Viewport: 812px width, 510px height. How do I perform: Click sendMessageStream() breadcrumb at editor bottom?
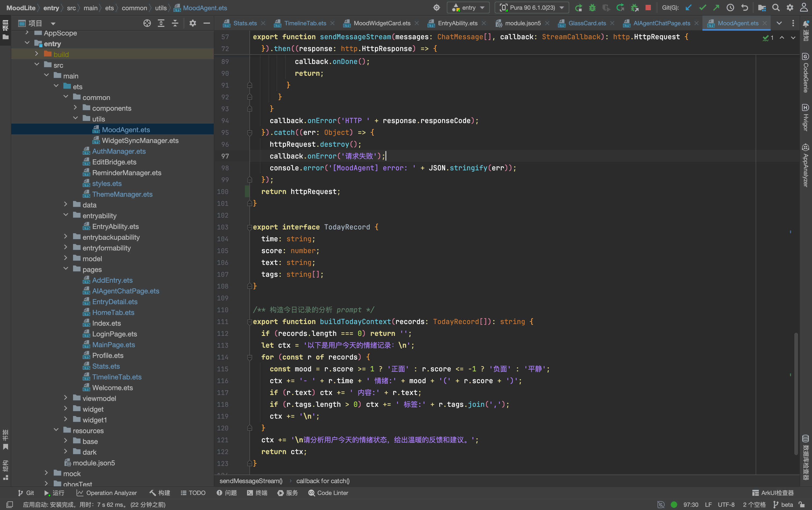pyautogui.click(x=251, y=481)
